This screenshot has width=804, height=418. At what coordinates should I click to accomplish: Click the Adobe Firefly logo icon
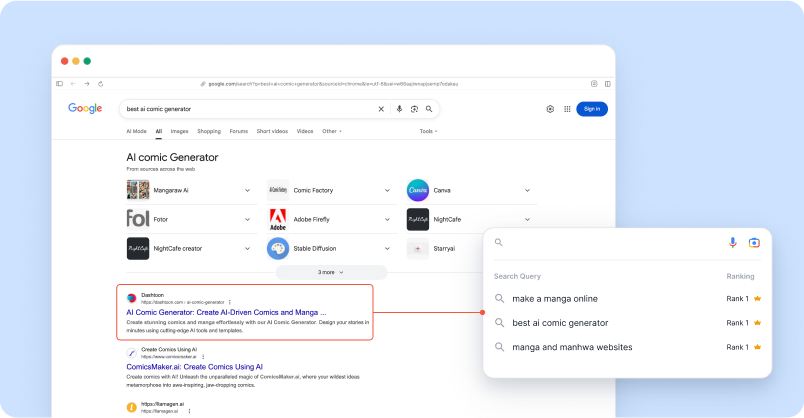[x=278, y=219]
